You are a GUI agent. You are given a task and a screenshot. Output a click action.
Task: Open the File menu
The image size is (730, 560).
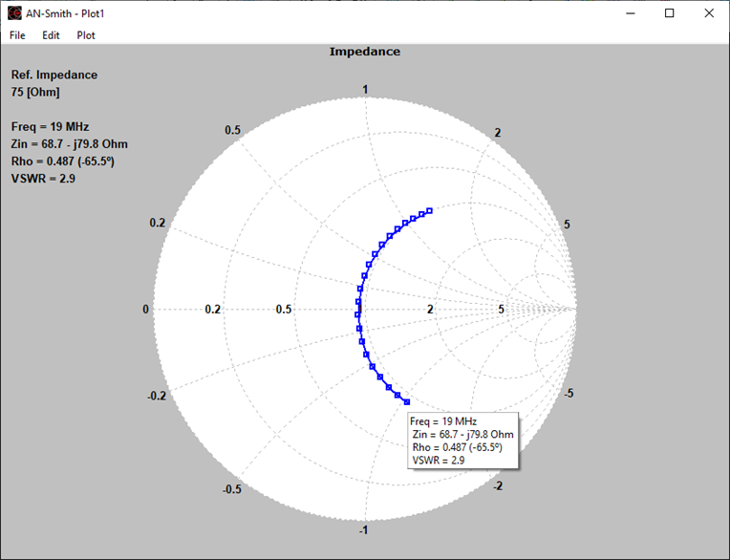coord(17,35)
